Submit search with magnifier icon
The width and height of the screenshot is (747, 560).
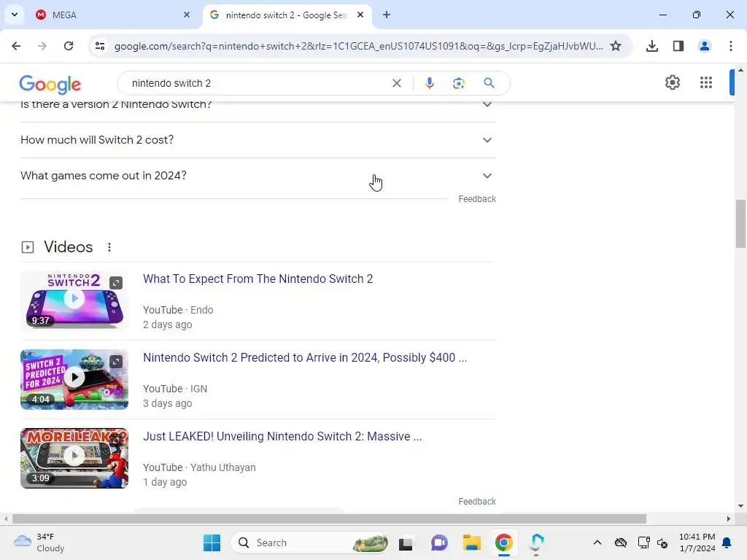coord(489,83)
